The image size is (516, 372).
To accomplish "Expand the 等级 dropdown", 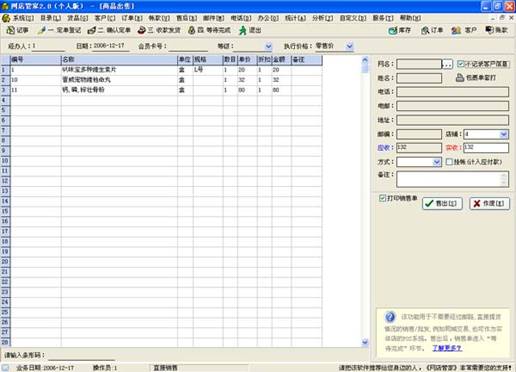I will (269, 46).
